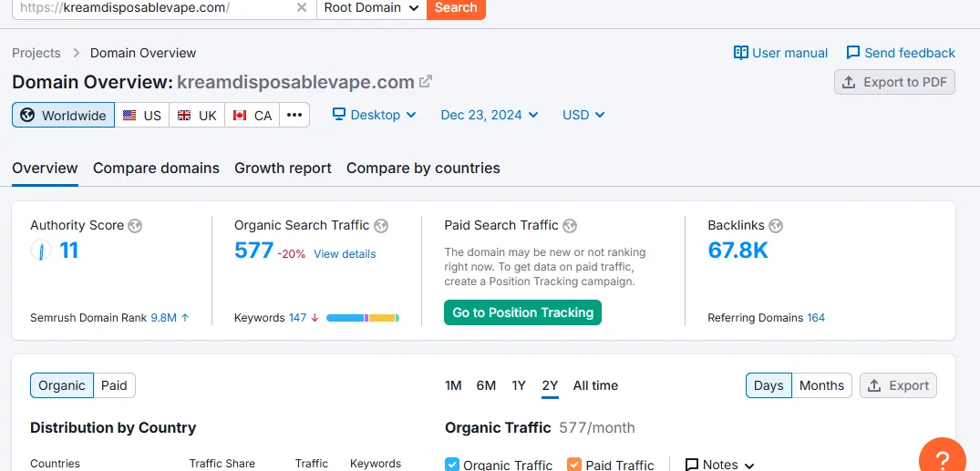Select the 2Y time range
The width and height of the screenshot is (980, 471).
(550, 385)
